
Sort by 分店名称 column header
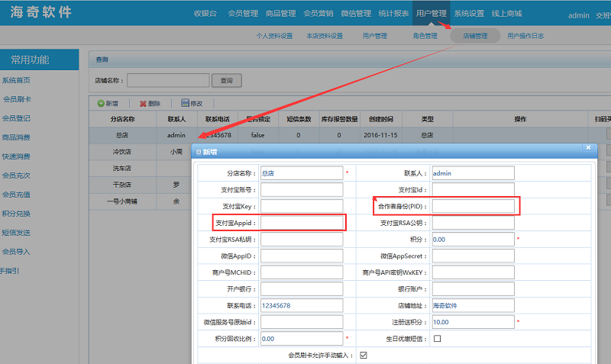122,119
